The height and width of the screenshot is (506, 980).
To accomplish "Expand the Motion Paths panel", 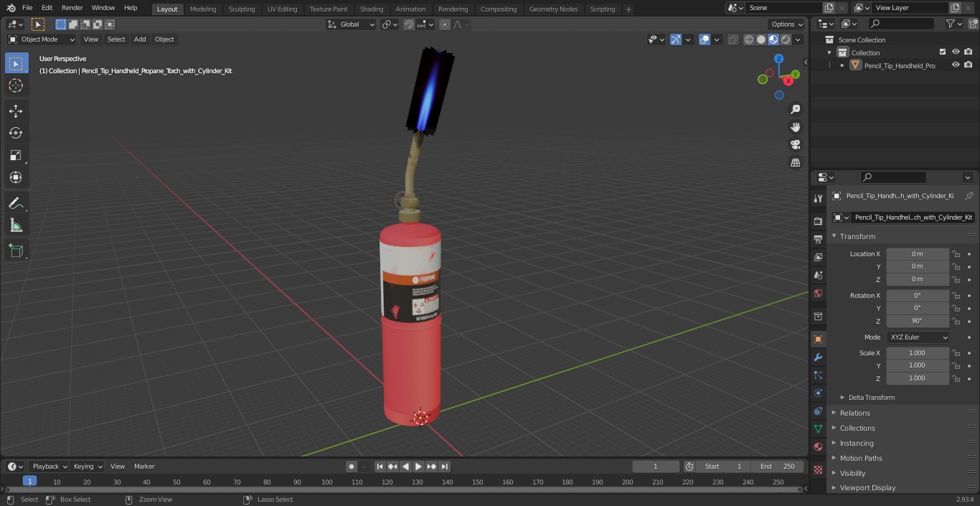I will [x=860, y=459].
